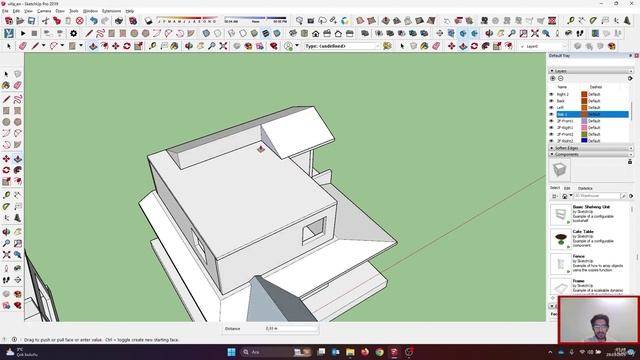640x360 pixels.
Task: Toggle visibility eye of Right 2 layer
Action: pos(551,94)
